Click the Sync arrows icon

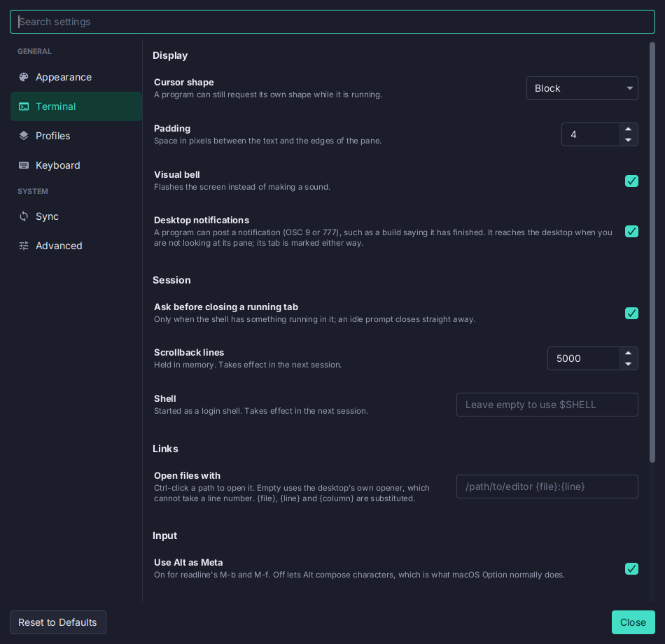[24, 216]
